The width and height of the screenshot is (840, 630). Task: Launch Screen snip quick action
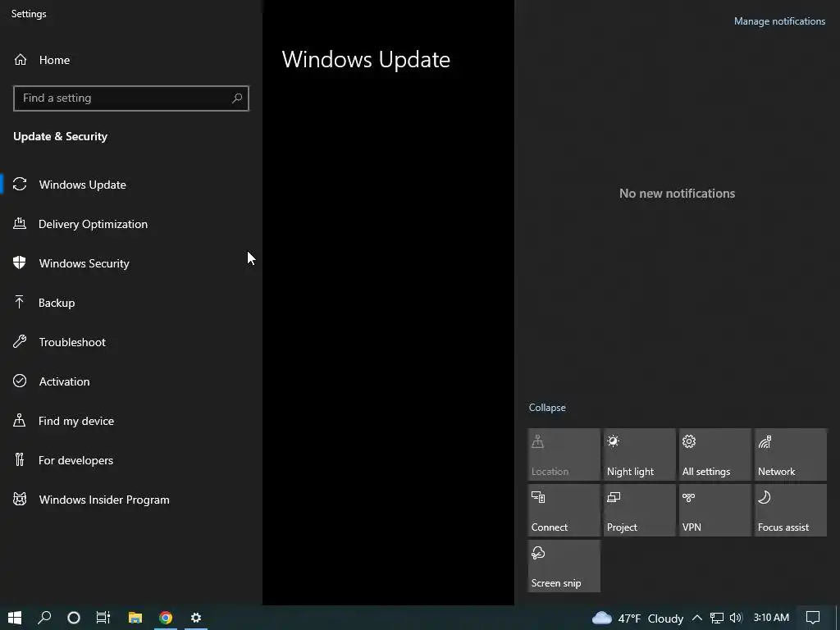[564, 566]
